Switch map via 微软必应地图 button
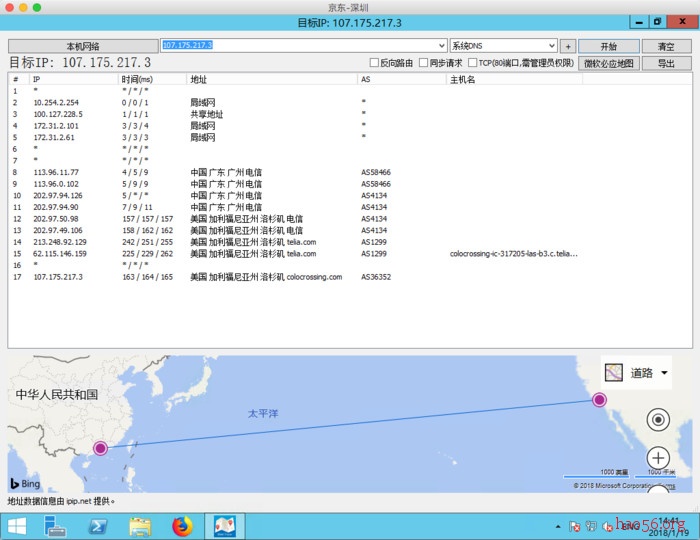Screen dimensions: 700x540 (x=608, y=63)
